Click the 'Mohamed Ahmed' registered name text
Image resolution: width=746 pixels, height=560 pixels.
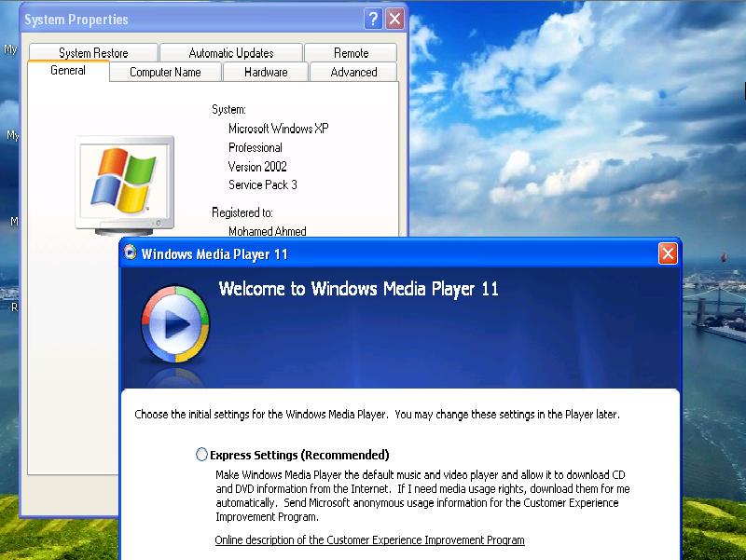point(268,231)
